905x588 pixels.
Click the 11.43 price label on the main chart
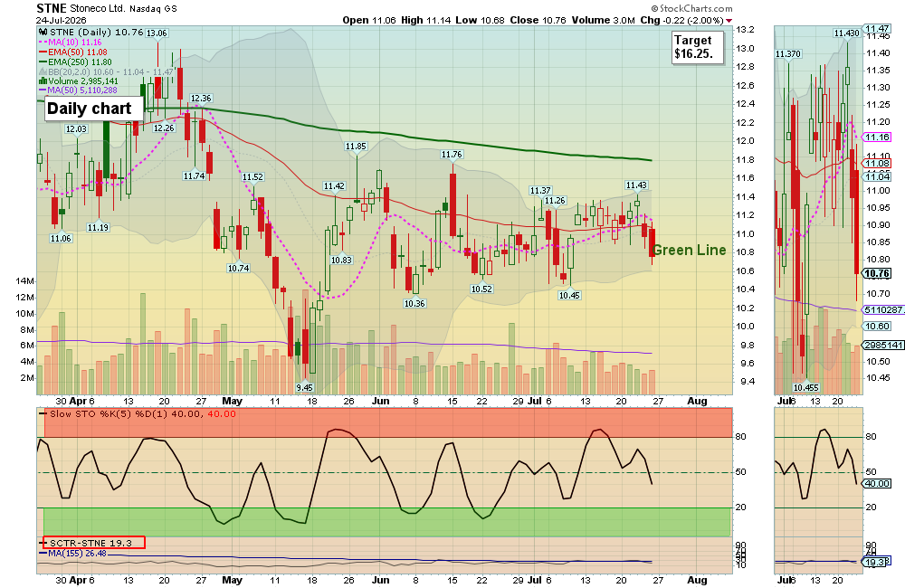(x=636, y=185)
